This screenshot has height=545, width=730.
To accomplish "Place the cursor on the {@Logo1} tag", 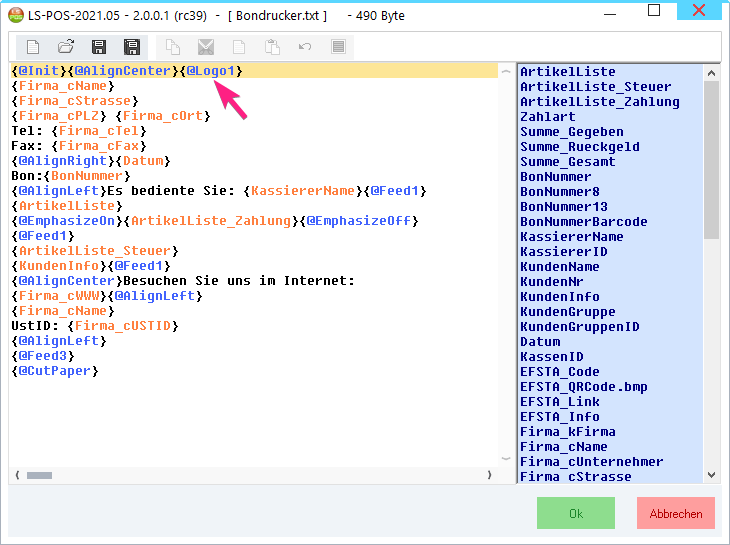I will point(211,71).
